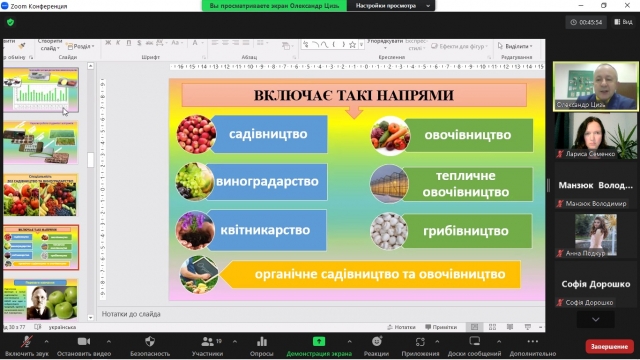The height and width of the screenshot is (360, 640).
Task: Click justify alignment icon in Абзац group
Action: pyautogui.click(x=246, y=43)
